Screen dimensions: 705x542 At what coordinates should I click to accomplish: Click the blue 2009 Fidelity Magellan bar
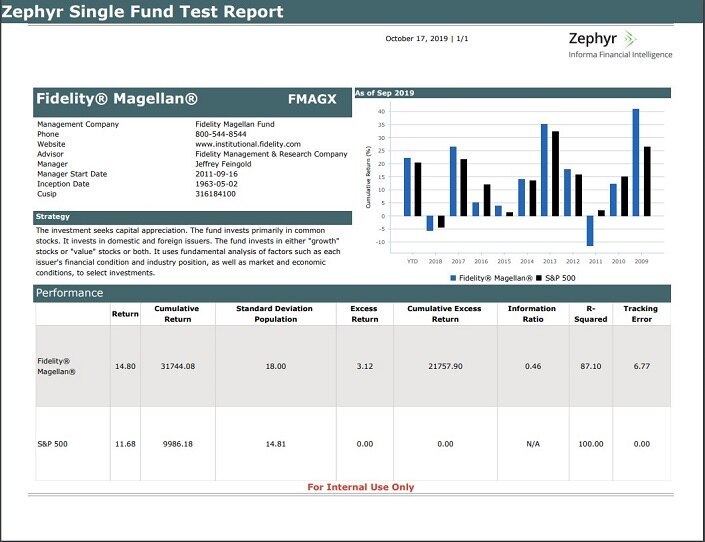[x=636, y=162]
